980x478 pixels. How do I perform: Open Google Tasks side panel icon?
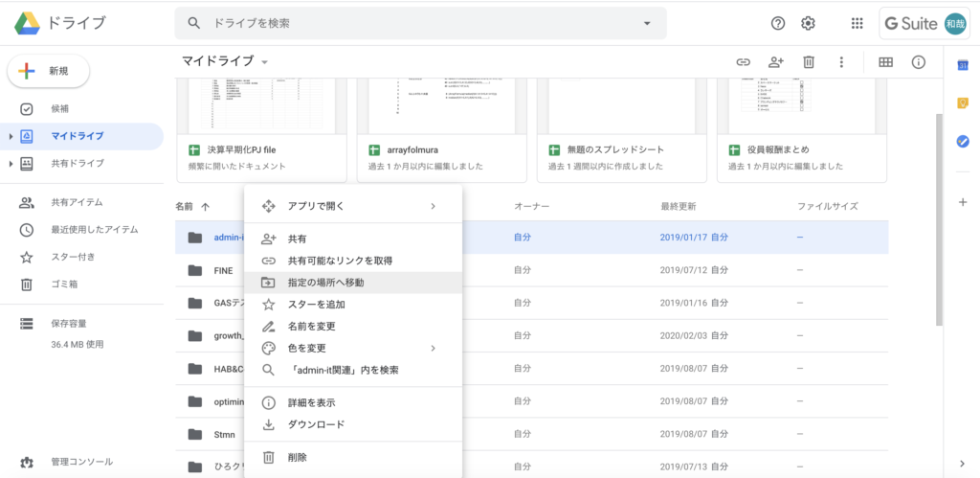coord(963,142)
